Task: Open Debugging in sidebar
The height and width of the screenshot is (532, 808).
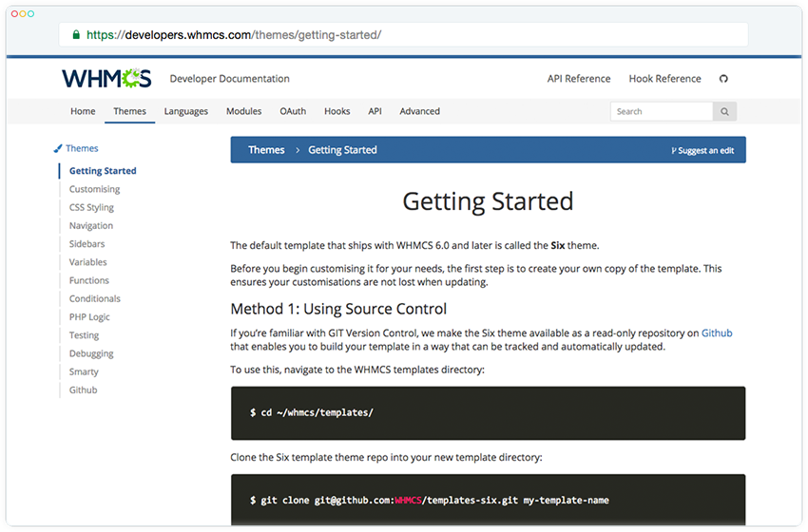Action: coord(91,353)
